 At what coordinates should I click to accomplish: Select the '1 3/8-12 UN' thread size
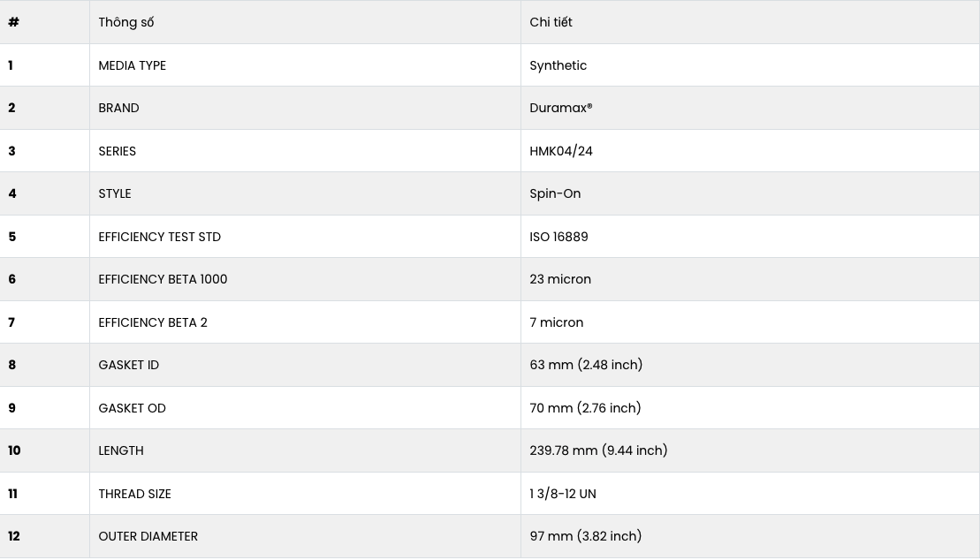(x=563, y=494)
